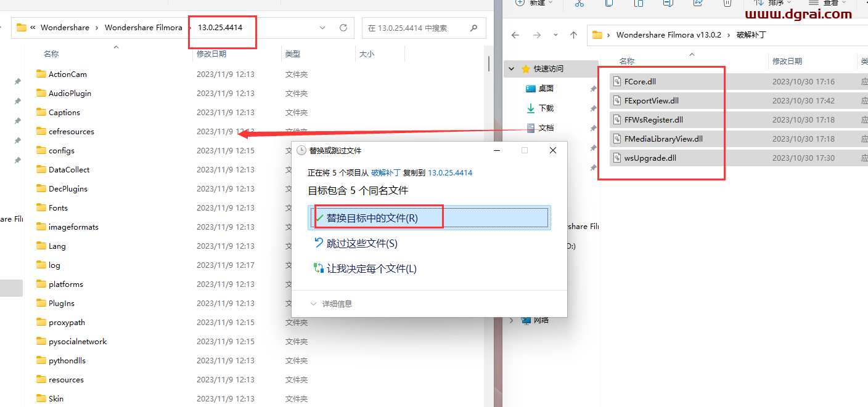Open recent locations dropdown in right window

click(x=556, y=35)
